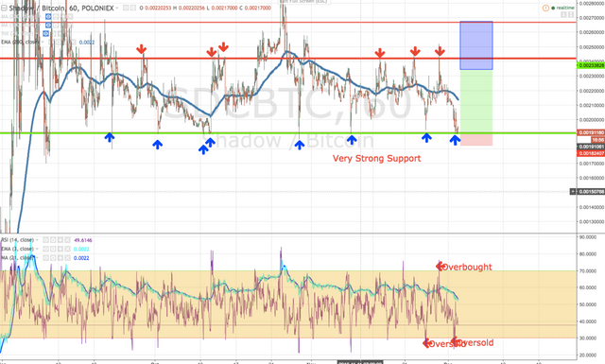Open the RSI (14, close) dropdown arrow
Screen dimensions: 605x364
(37, 240)
